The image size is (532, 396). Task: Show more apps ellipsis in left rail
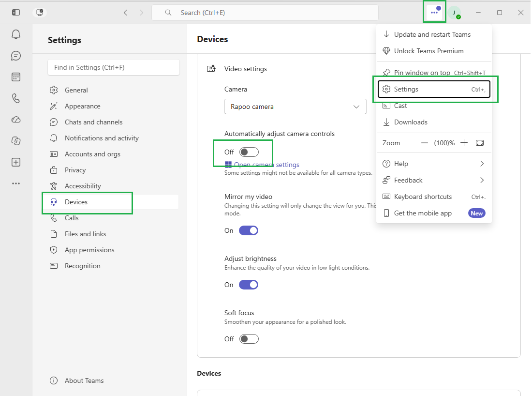tap(16, 183)
